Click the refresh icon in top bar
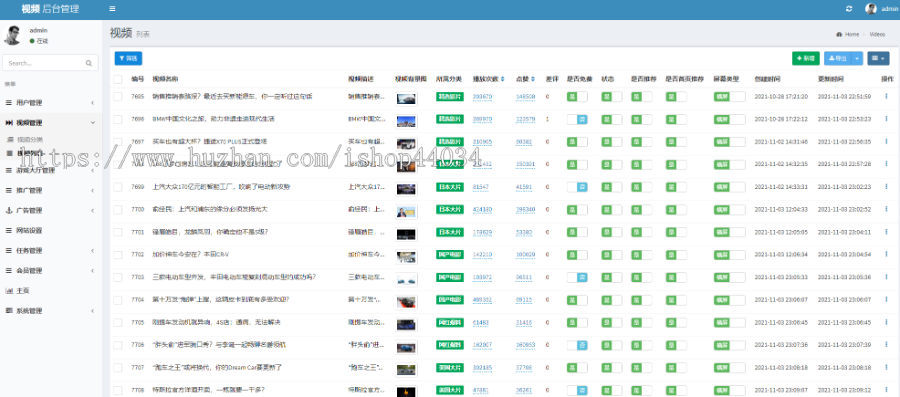 849,9
